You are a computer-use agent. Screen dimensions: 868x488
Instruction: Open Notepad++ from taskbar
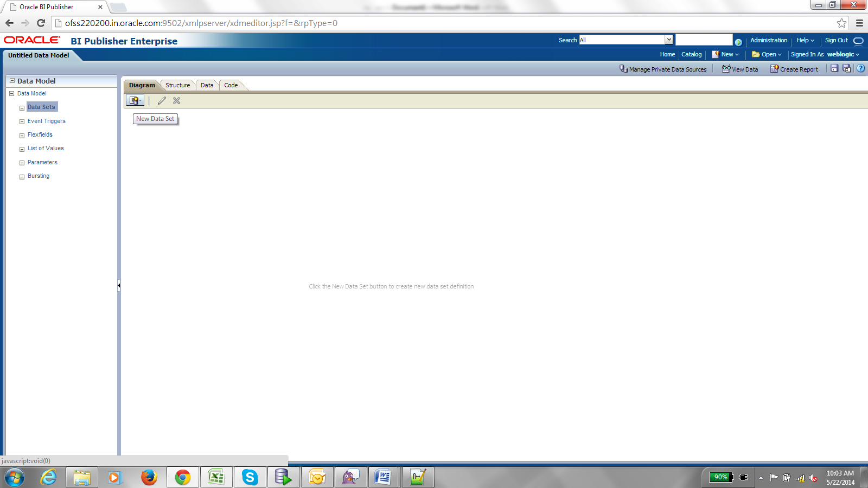418,478
